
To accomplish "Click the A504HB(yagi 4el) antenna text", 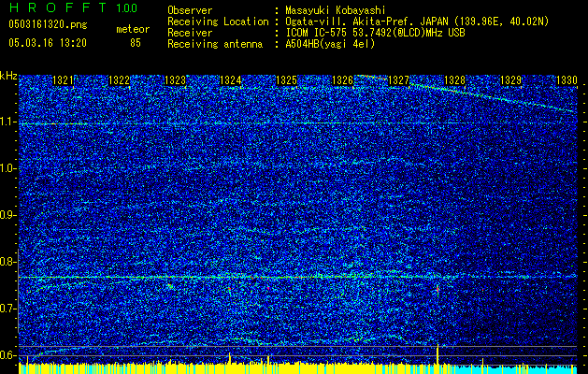I will click(x=330, y=44).
